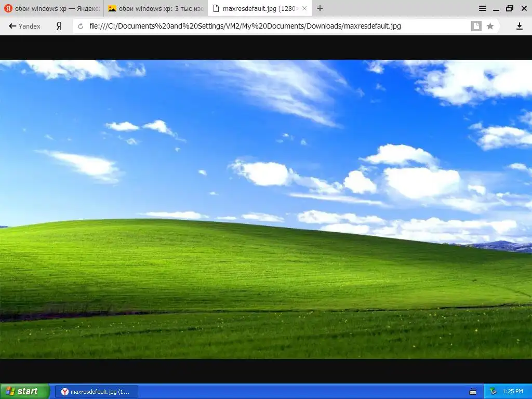Click the Bliss wallpaper image
The height and width of the screenshot is (399, 532).
coord(266,209)
